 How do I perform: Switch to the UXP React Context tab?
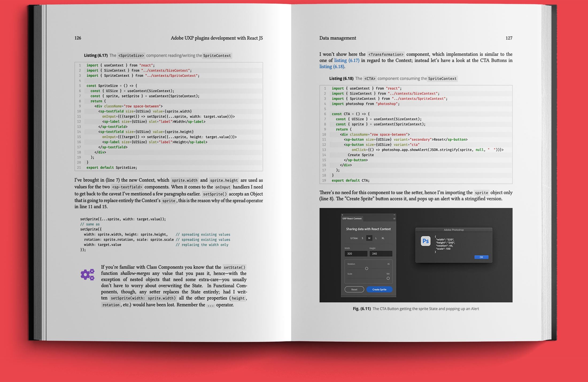click(352, 218)
